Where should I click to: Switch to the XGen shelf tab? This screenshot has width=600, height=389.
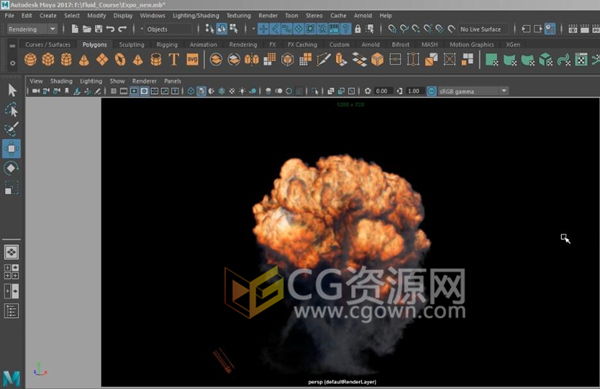point(513,45)
